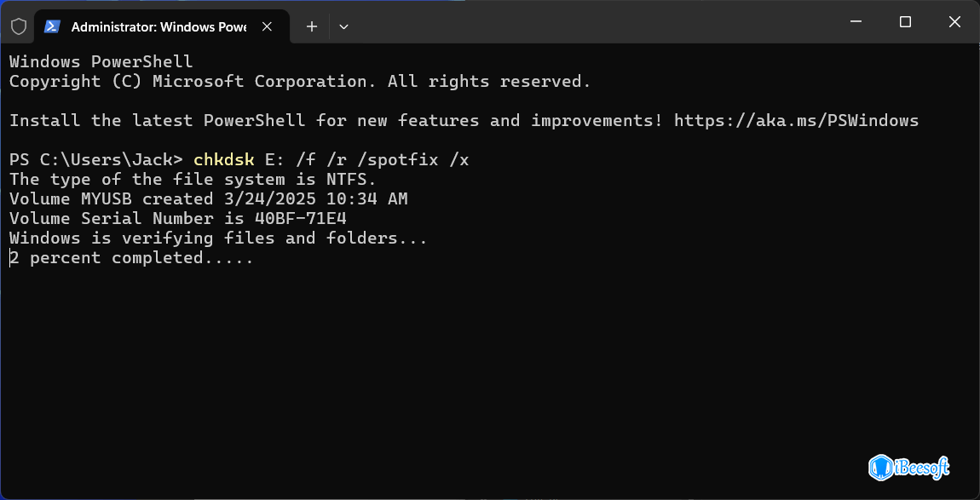Click the PowerShell icon in the tab
980x500 pixels.
[x=53, y=26]
